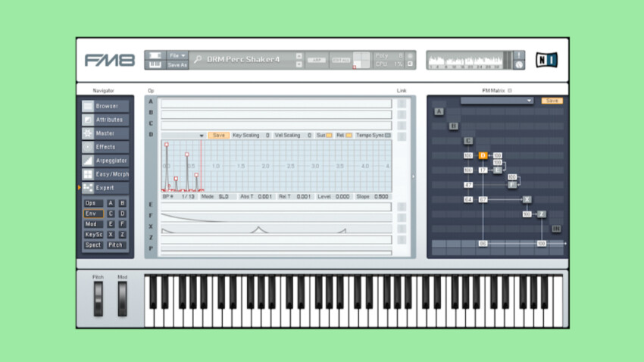The height and width of the screenshot is (362, 644).
Task: Select operator C in FM Matrix
Action: tap(467, 141)
